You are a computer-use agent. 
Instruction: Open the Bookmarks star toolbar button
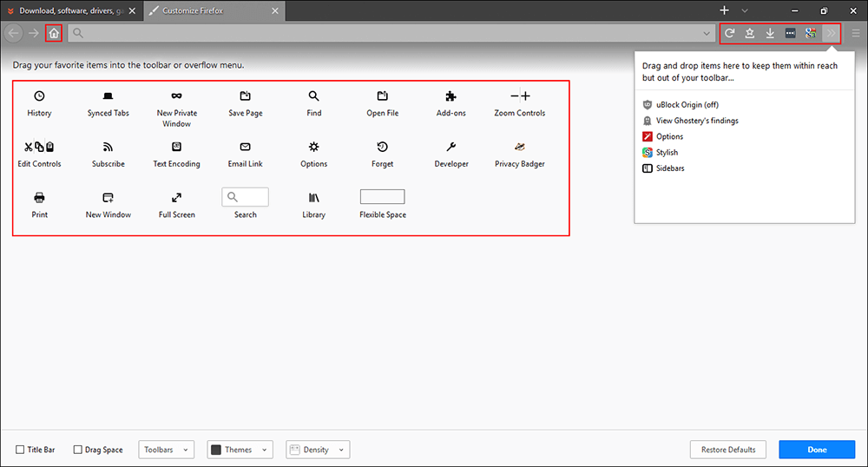pyautogui.click(x=750, y=33)
